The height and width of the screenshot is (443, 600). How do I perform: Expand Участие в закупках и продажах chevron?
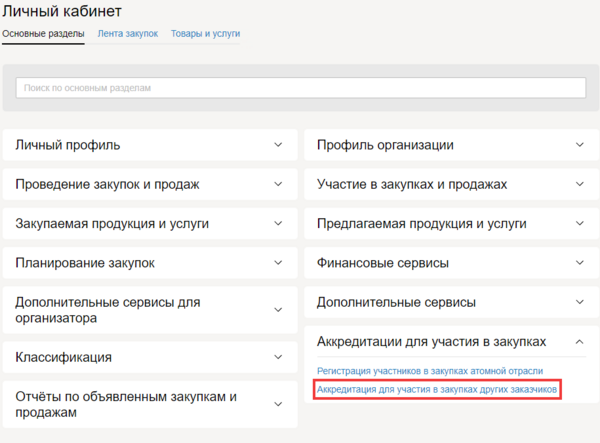tap(580, 184)
